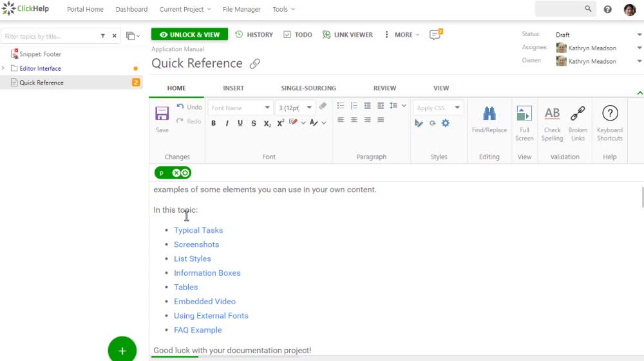
Task: Expand the Editor Interface folder
Action: [3, 68]
